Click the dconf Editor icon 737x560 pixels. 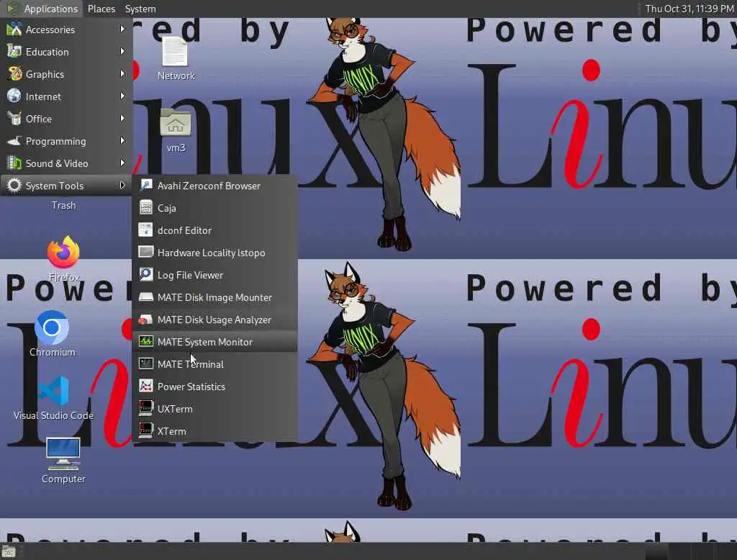tap(145, 230)
